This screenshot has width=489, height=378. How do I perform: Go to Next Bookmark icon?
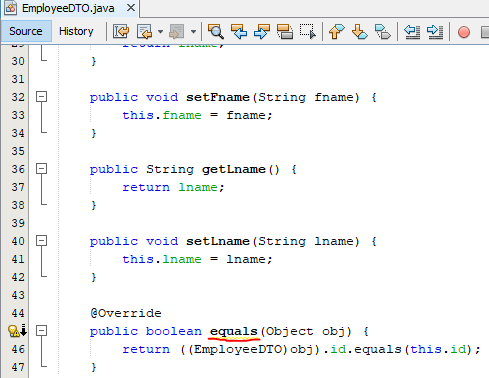360,32
